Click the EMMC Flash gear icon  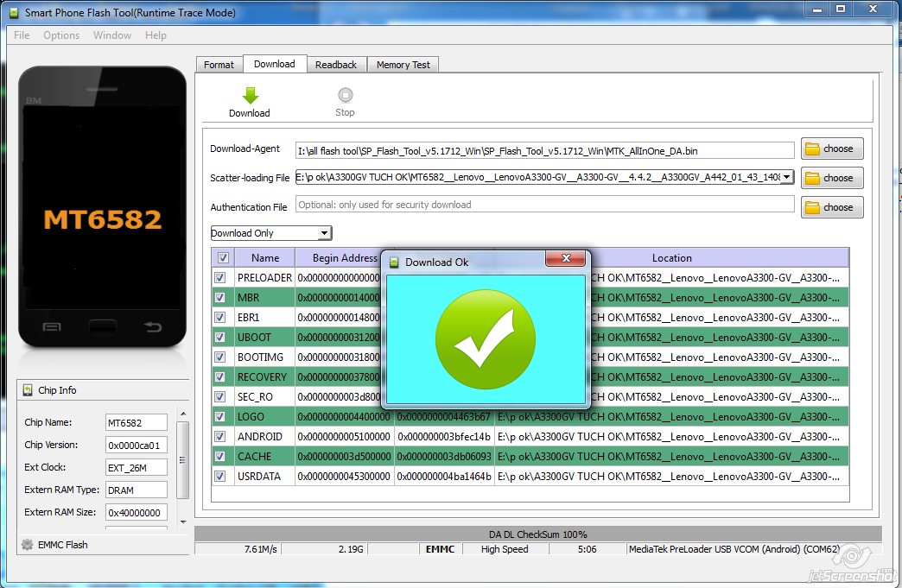point(27,544)
